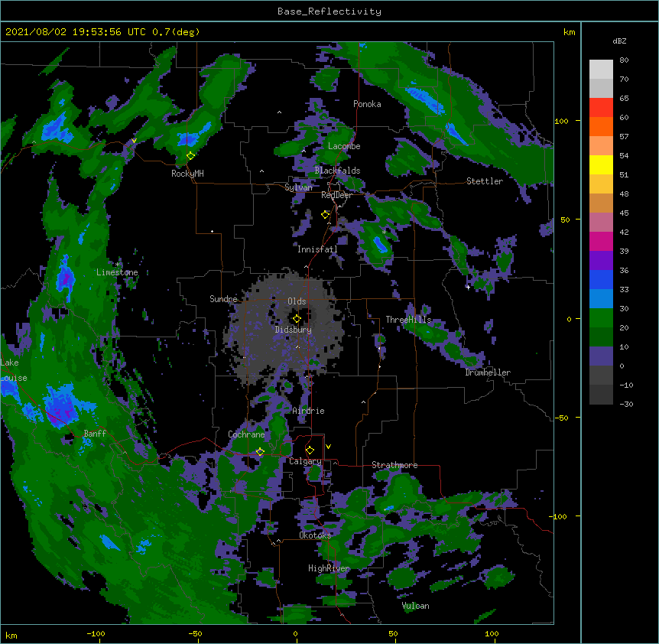Click the 100 tick on the vertical km axis
This screenshot has width=659, height=644.
point(561,121)
